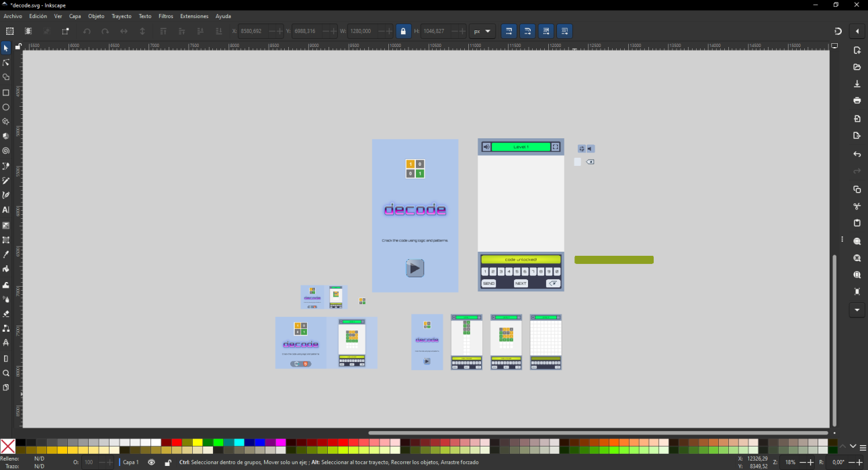The width and height of the screenshot is (868, 470).
Task: Select the Rectangle tool
Action: 6,93
